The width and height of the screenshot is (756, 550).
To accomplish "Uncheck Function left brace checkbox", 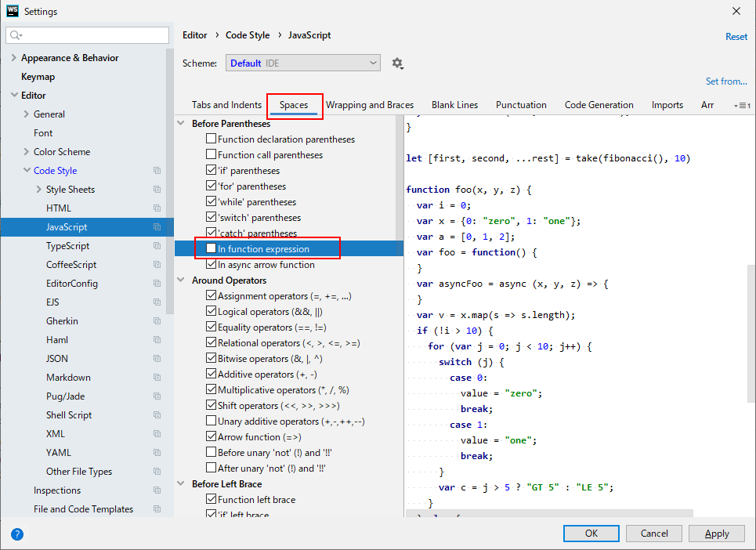I will pos(211,499).
